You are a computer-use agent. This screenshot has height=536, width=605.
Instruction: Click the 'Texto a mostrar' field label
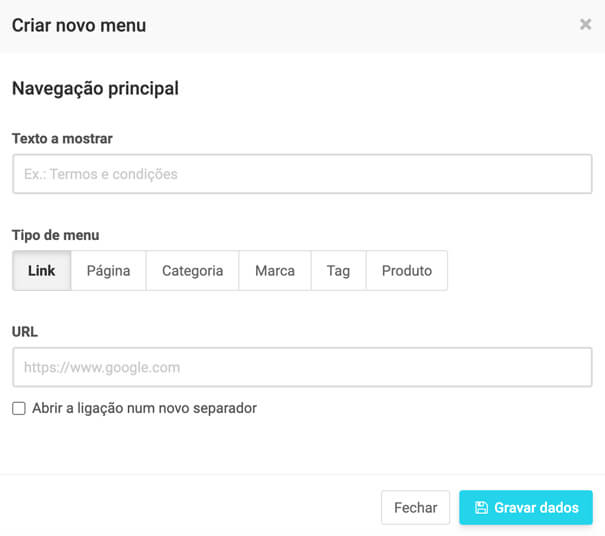click(x=62, y=139)
